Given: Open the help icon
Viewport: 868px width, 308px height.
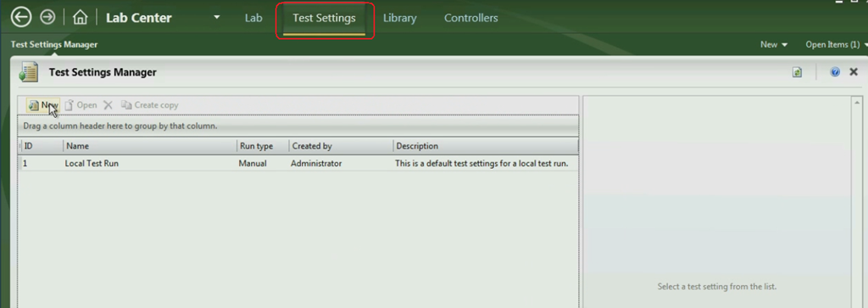Looking at the screenshot, I should [835, 72].
